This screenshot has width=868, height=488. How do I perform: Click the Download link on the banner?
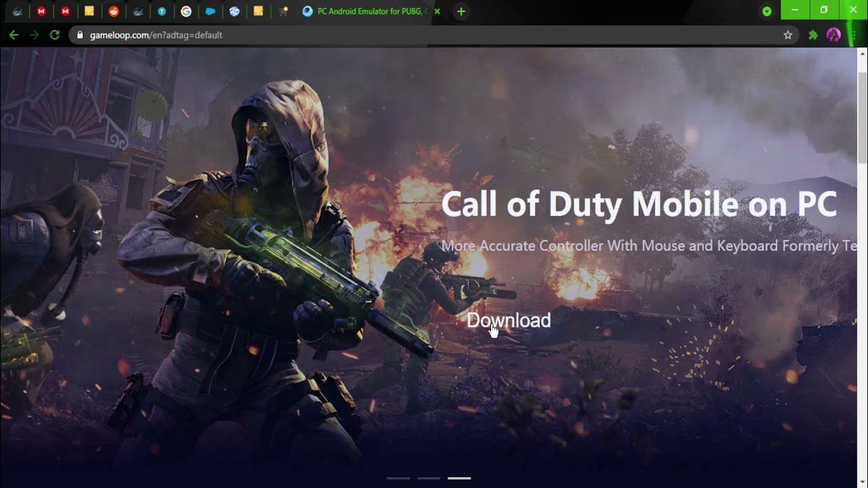pyautogui.click(x=509, y=320)
